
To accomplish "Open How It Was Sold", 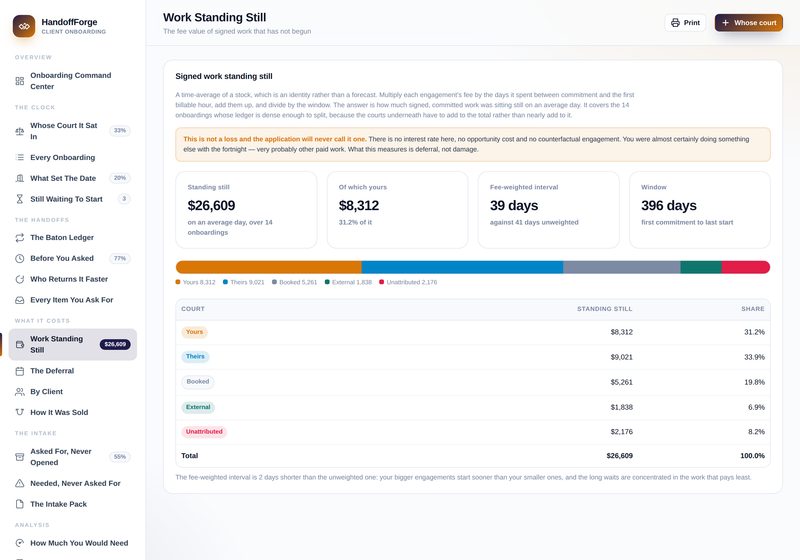I will [72, 412].
